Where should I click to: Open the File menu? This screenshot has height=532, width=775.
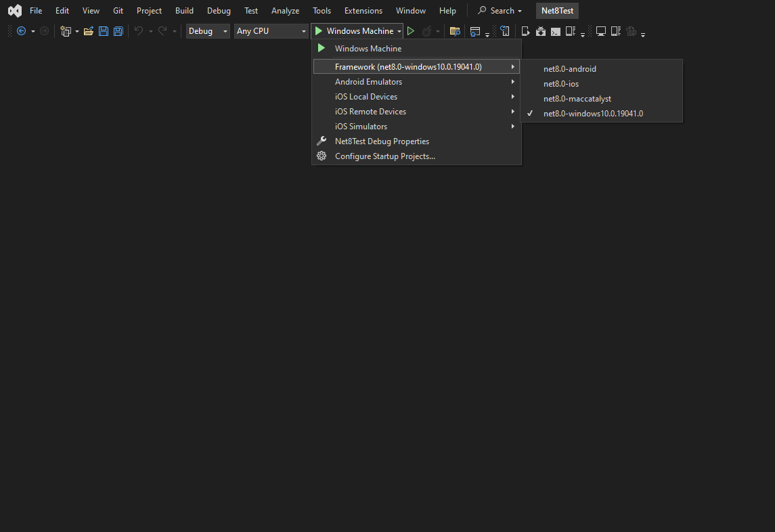point(36,10)
